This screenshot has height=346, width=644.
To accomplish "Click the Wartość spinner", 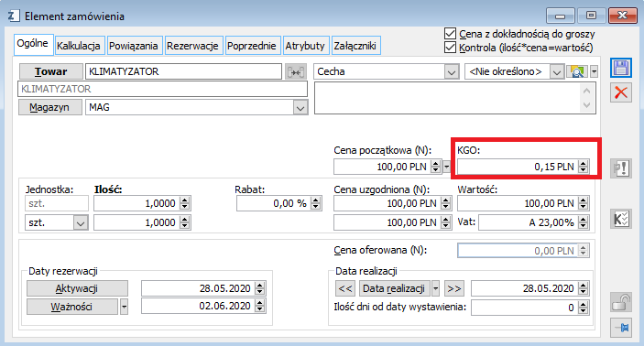I will (x=583, y=203).
